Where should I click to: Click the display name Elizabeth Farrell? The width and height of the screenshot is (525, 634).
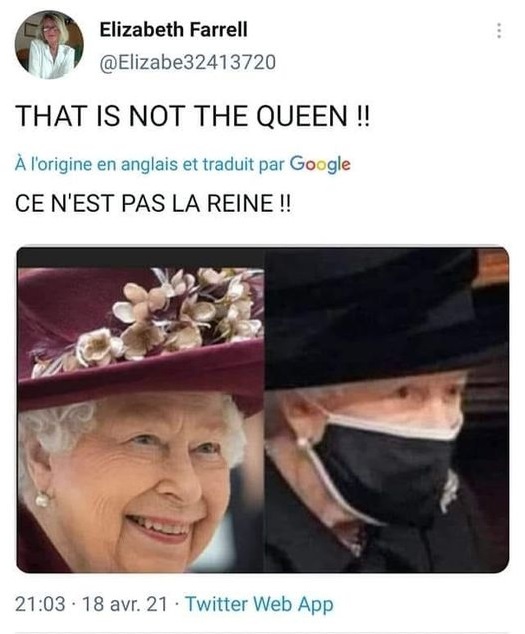(x=174, y=30)
